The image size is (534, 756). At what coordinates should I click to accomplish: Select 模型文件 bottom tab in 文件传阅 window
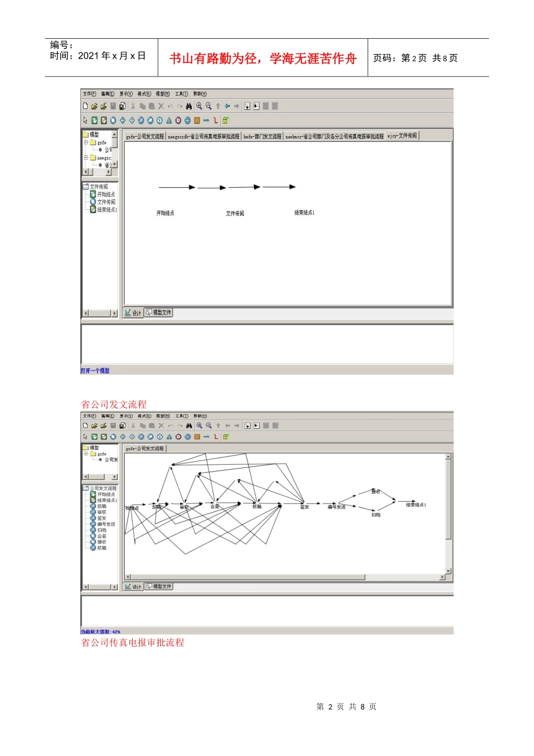pyautogui.click(x=159, y=312)
